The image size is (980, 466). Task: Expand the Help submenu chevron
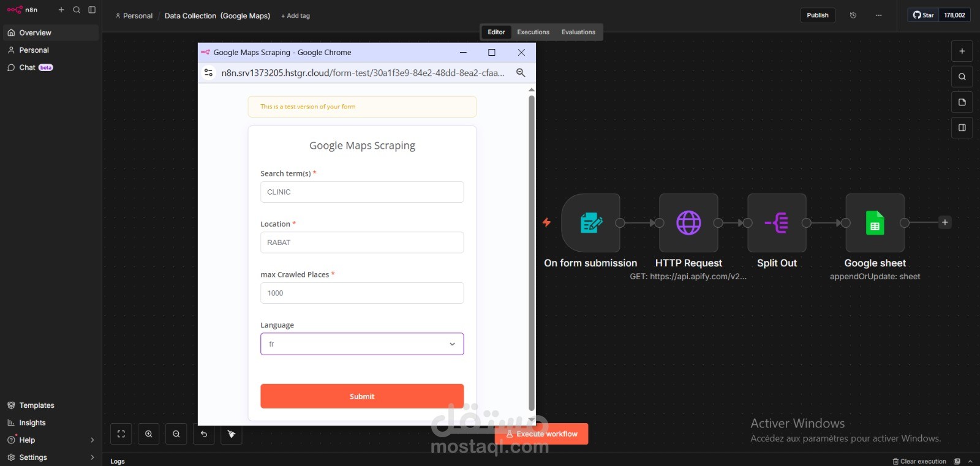pos(92,440)
